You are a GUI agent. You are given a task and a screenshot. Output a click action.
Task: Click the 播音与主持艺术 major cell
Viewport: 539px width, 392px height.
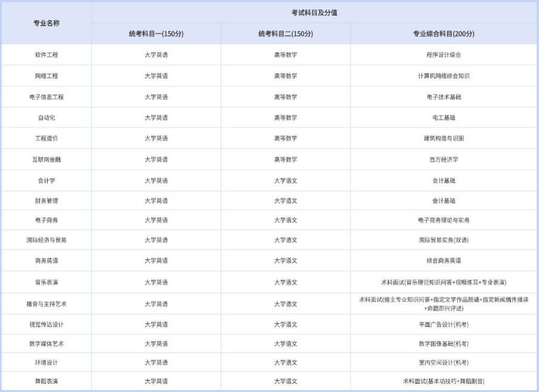[47, 304]
